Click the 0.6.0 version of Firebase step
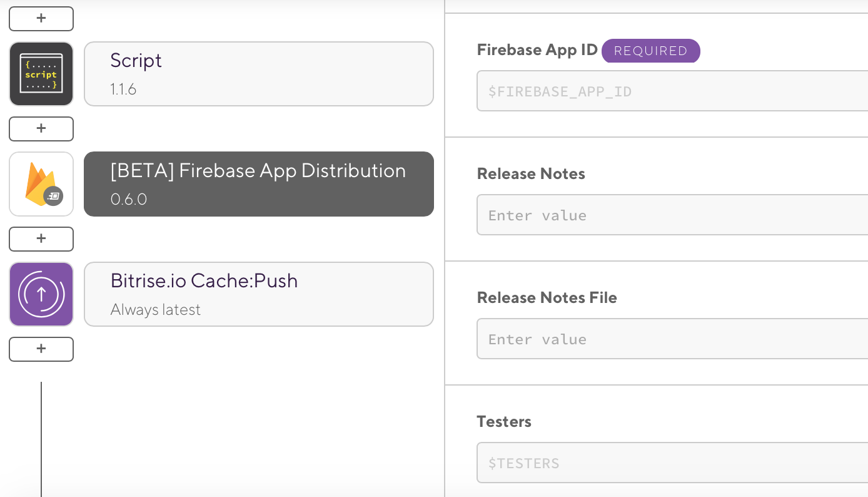 coord(129,200)
